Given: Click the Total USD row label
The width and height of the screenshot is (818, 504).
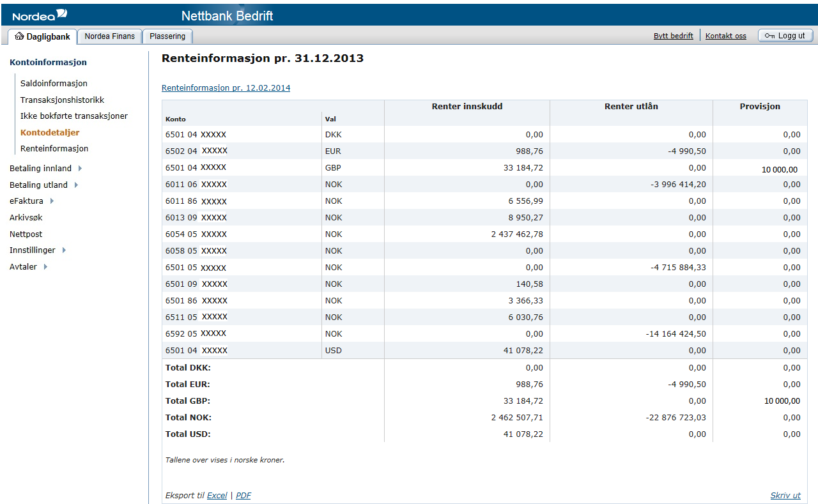Looking at the screenshot, I should click(188, 434).
